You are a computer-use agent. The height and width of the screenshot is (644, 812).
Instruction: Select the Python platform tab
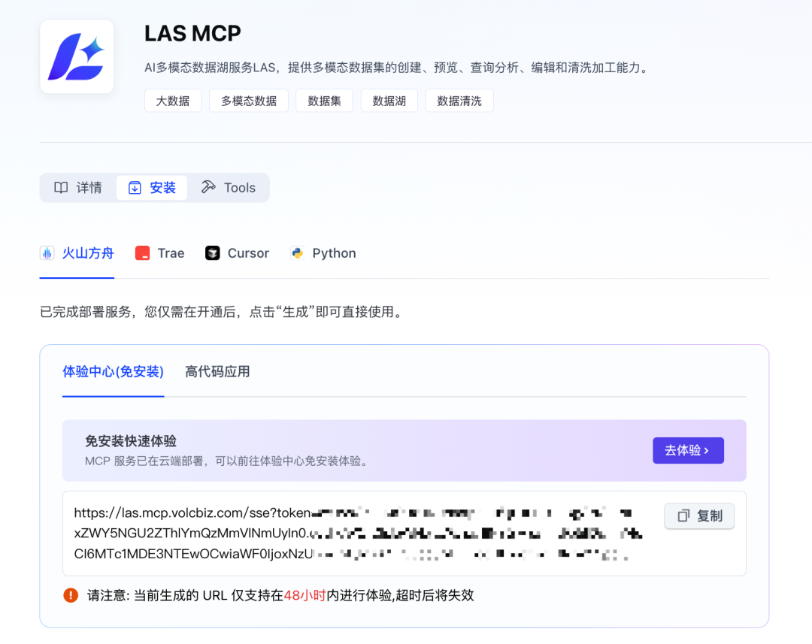(323, 253)
